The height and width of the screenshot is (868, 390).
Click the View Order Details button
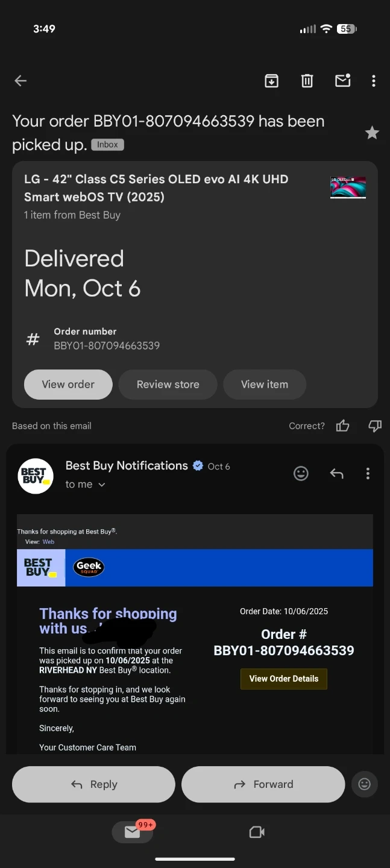(x=284, y=679)
